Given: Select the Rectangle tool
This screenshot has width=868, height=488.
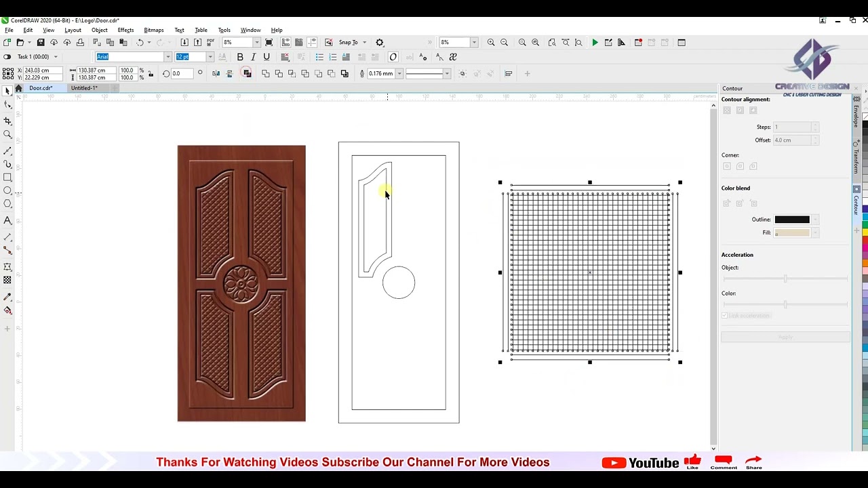Looking at the screenshot, I should 7,178.
